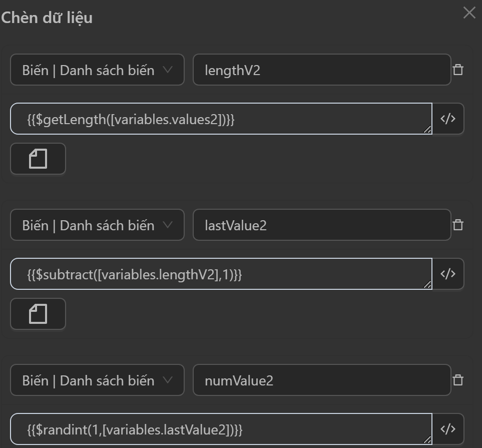
Task: Click into the getLength expression textarea
Action: tap(220, 119)
